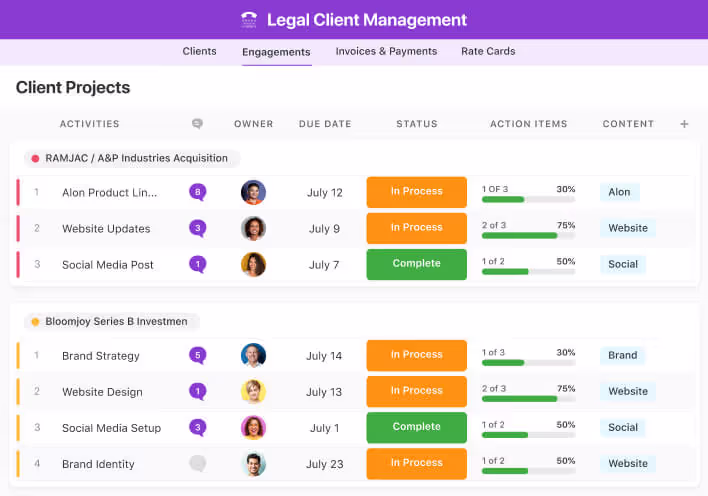This screenshot has height=496, width=708.
Task: Change Complete status on Social Media Setup
Action: [416, 427]
